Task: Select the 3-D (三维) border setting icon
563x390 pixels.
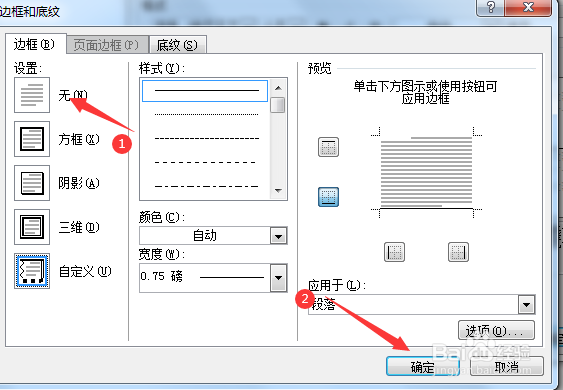Action: click(32, 227)
